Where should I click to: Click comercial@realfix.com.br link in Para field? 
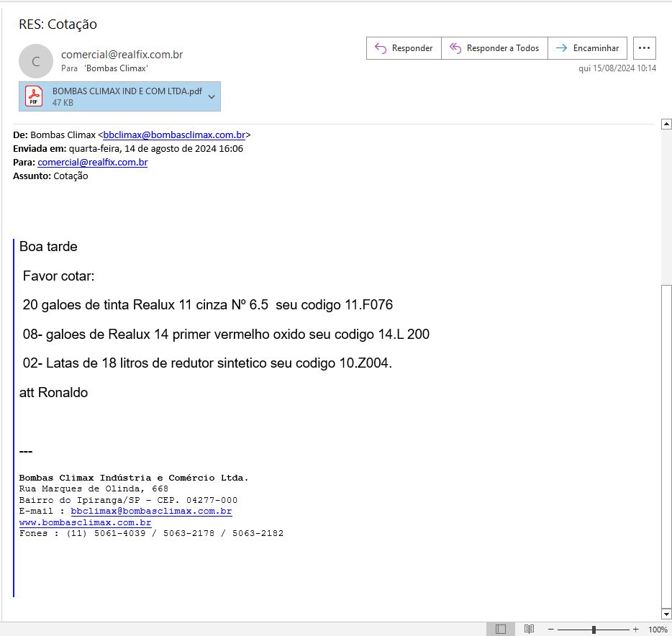pos(92,163)
